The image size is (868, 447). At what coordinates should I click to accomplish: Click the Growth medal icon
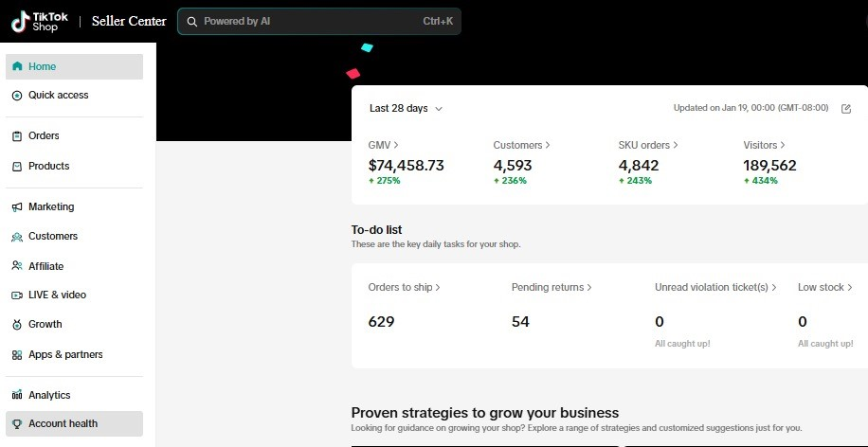coord(17,325)
